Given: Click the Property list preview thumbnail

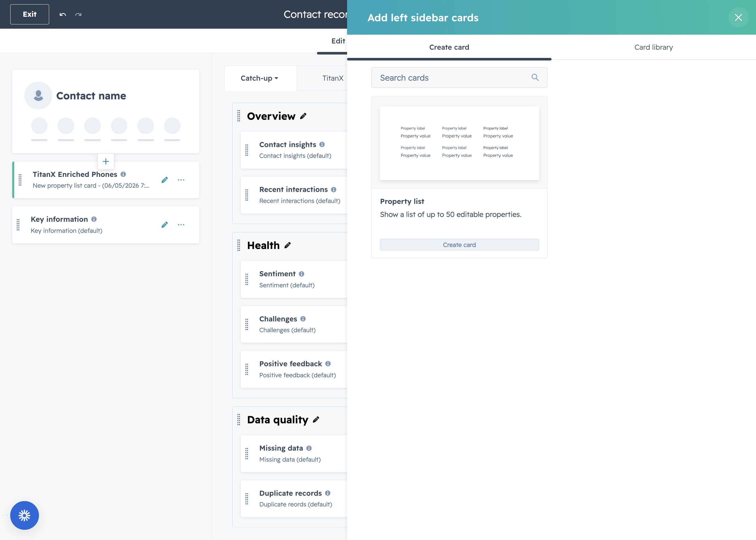Looking at the screenshot, I should pyautogui.click(x=459, y=143).
